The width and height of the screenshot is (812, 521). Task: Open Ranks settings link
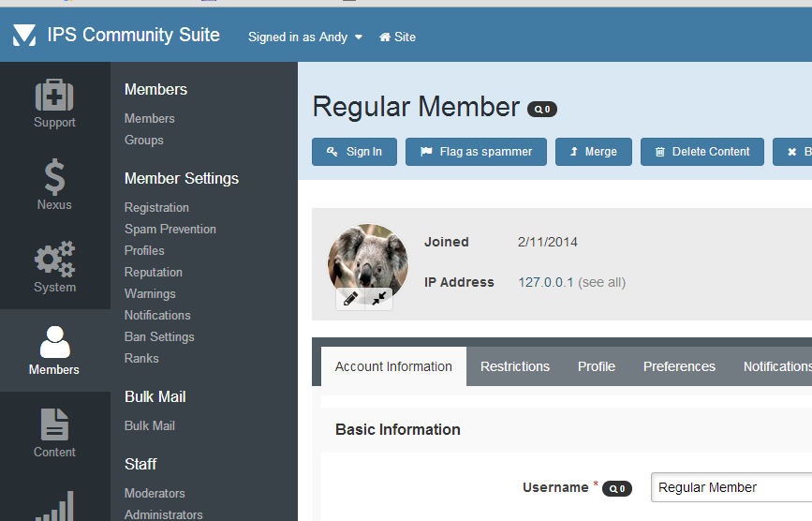[141, 358]
